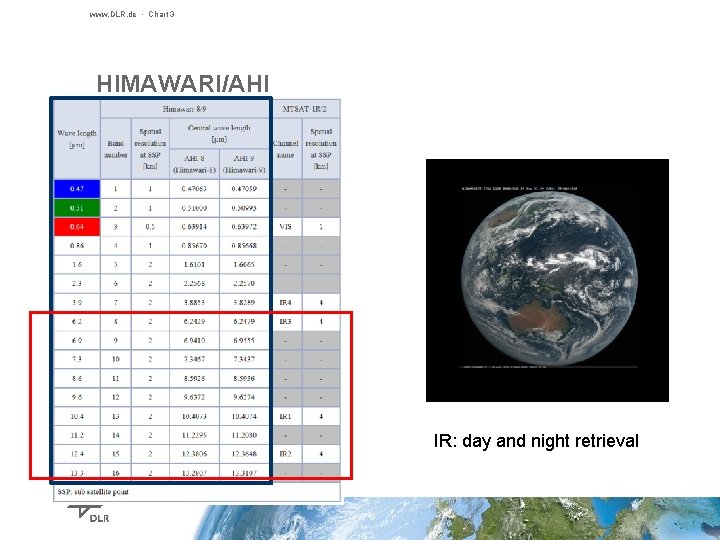720x540 pixels.
Task: Select the 10.4074 central wavelength value
Action: (244, 416)
